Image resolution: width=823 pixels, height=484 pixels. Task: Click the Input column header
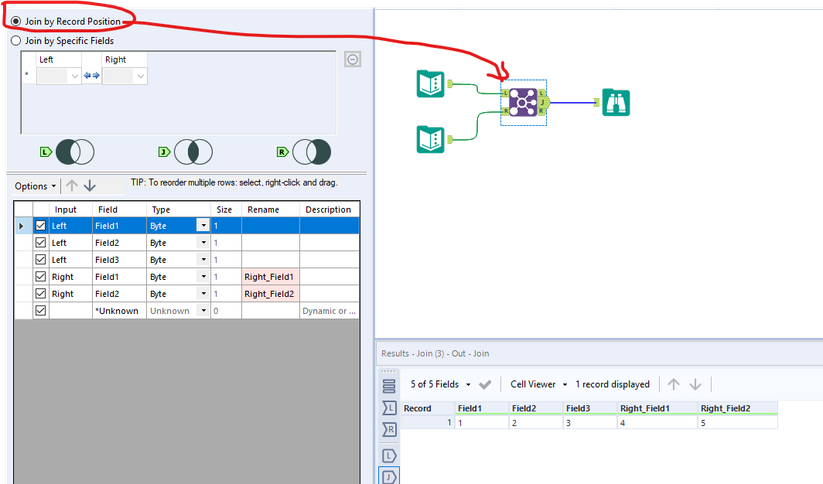pyautogui.click(x=70, y=209)
